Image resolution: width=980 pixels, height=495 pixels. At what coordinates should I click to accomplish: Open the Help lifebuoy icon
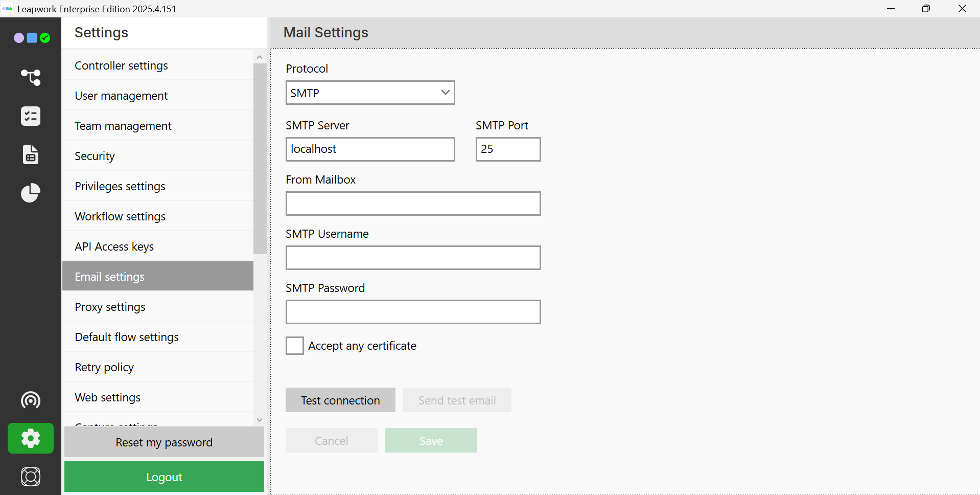pyautogui.click(x=31, y=477)
